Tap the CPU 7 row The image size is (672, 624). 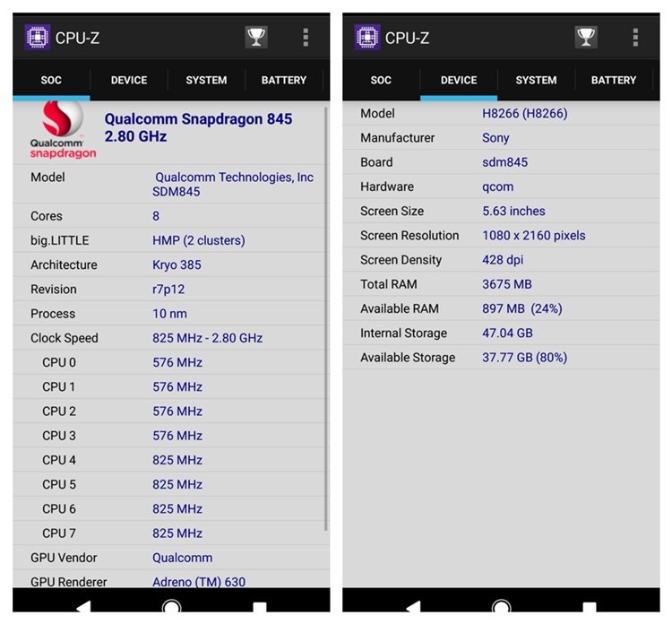coord(171,533)
